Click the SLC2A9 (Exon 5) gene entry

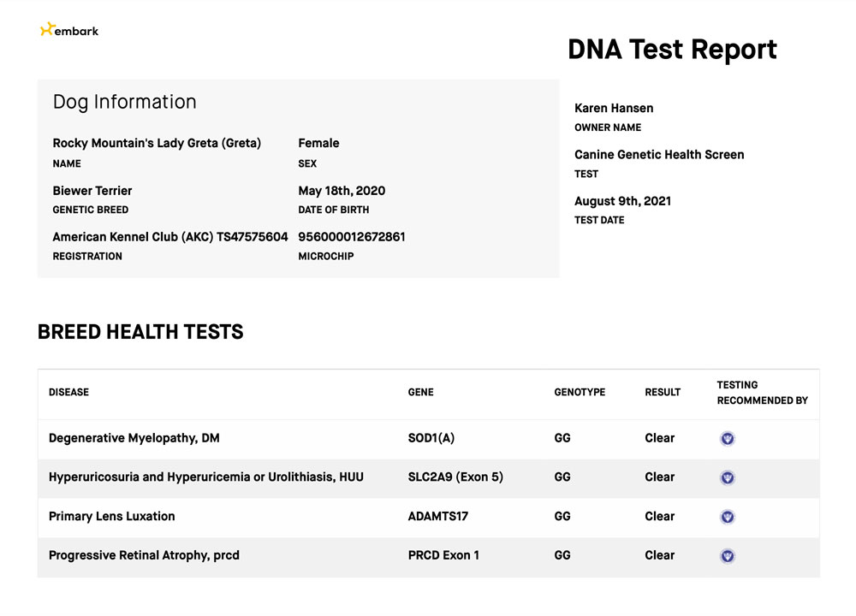[x=455, y=477]
